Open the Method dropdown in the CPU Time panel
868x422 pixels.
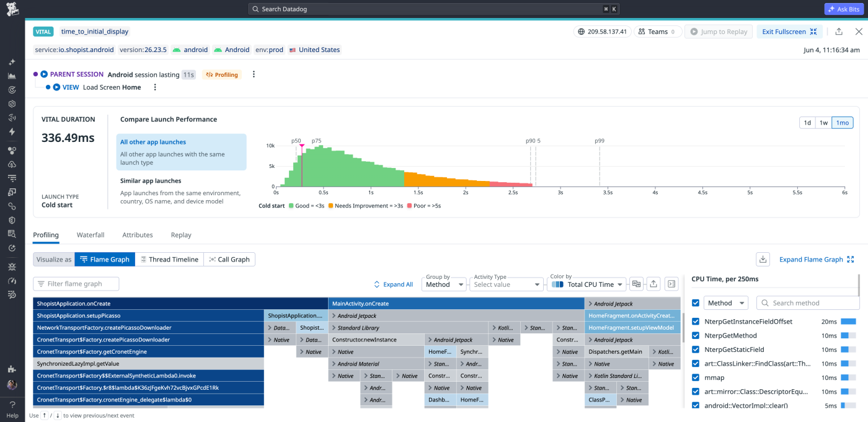pos(725,303)
